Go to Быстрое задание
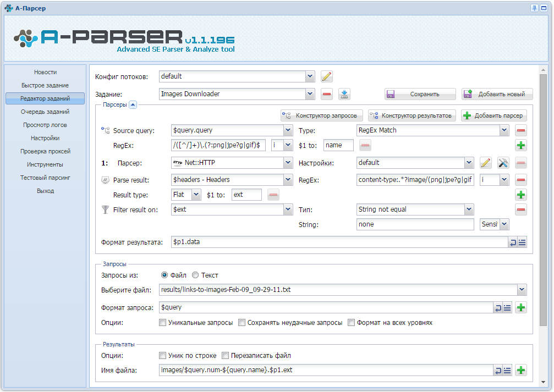The height and width of the screenshot is (392, 554). pyautogui.click(x=45, y=85)
